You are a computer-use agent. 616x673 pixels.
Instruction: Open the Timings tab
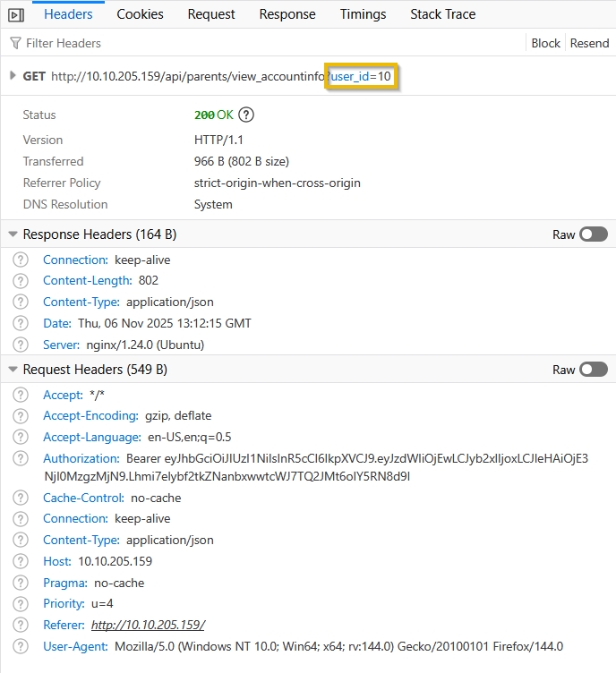click(363, 14)
